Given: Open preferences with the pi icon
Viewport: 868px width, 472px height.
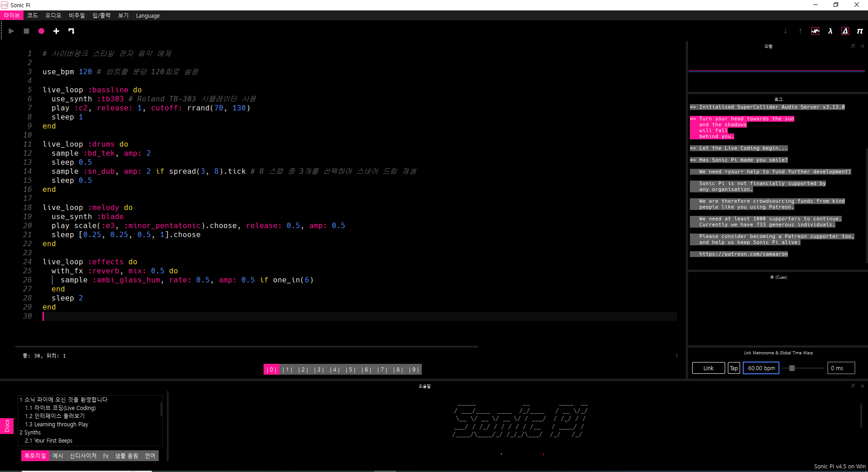Looking at the screenshot, I should [860, 31].
